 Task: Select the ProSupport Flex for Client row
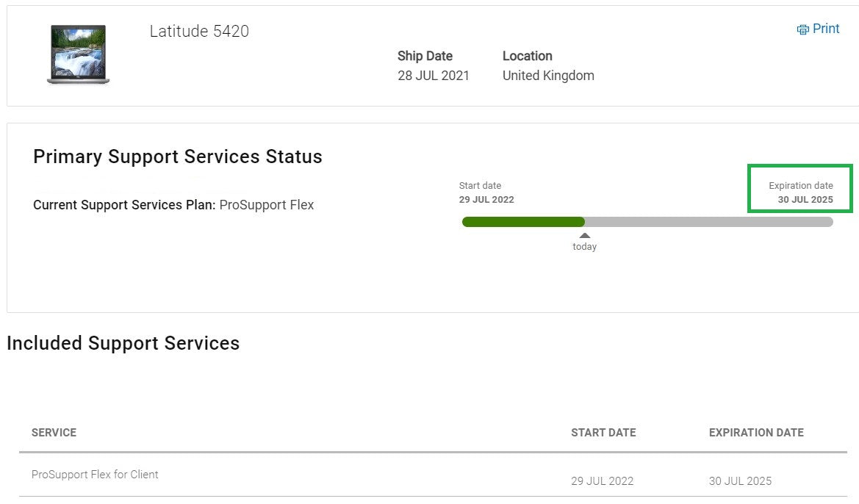tap(95, 475)
